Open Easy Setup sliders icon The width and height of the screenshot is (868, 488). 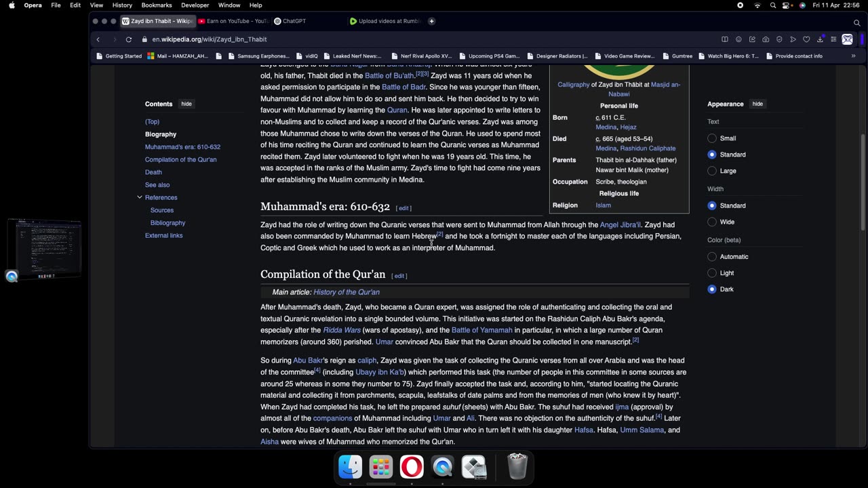(833, 39)
